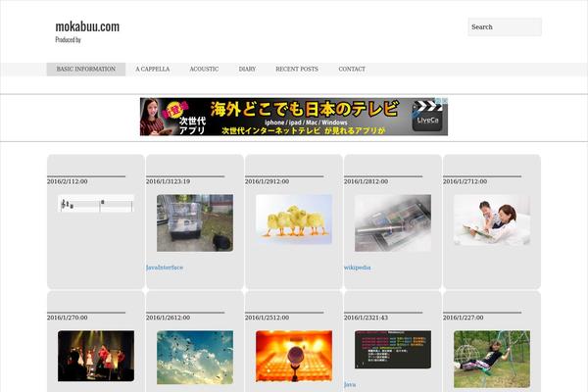Image resolution: width=588 pixels, height=392 pixels.
Task: Open the microphone and mixer photo post
Action: [x=393, y=222]
